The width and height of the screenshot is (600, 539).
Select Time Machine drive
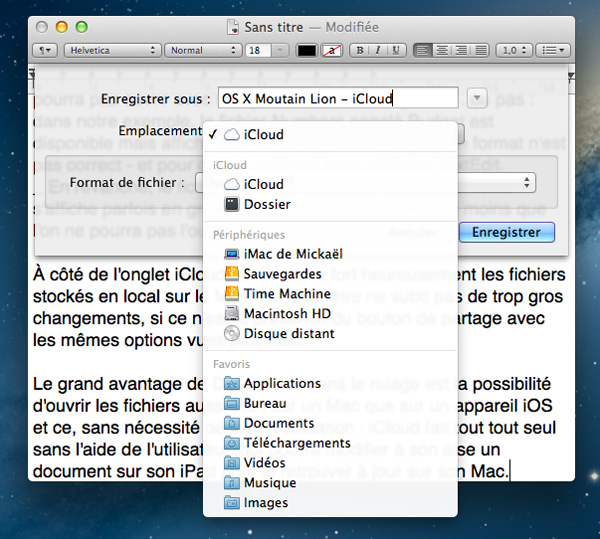[330, 294]
